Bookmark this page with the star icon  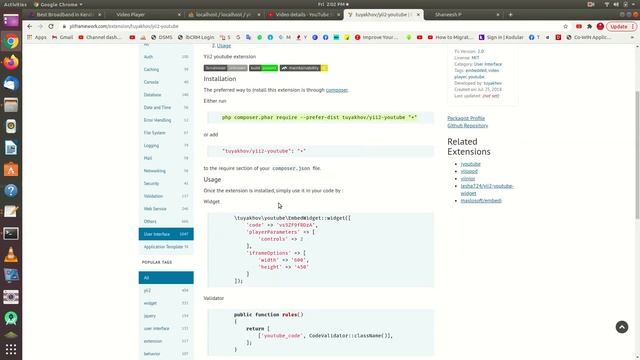[x=565, y=26]
